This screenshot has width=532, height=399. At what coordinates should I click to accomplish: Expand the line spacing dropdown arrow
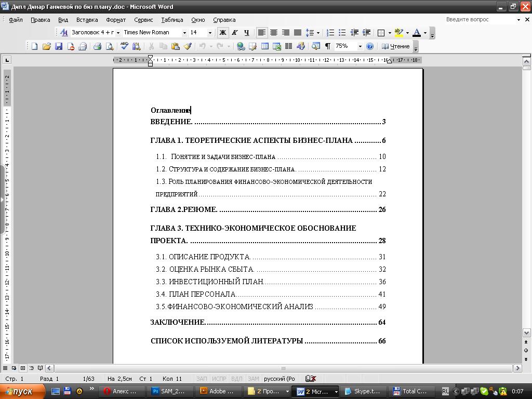[x=318, y=33]
